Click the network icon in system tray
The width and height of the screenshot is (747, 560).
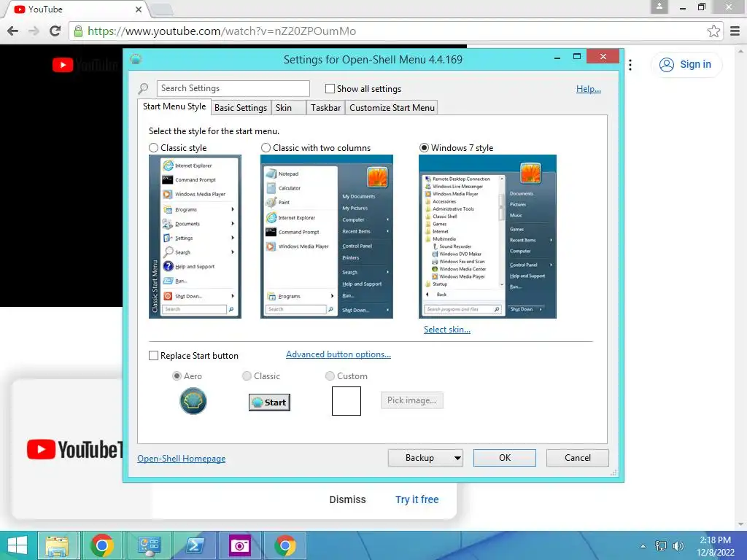(661, 545)
